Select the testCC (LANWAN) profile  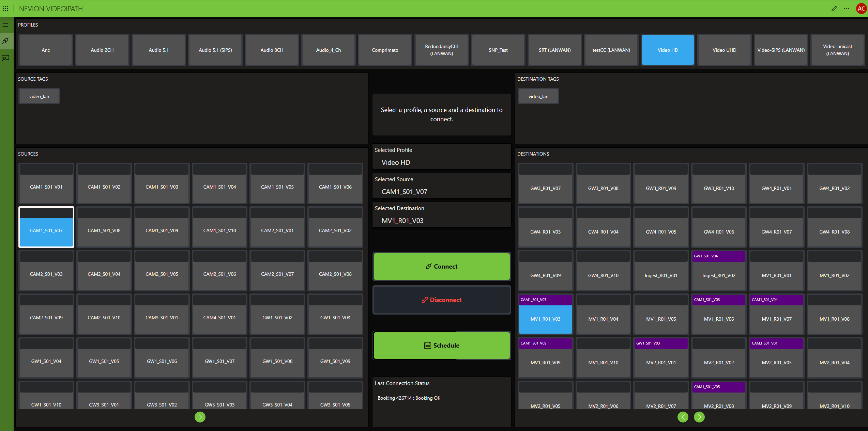pyautogui.click(x=611, y=50)
